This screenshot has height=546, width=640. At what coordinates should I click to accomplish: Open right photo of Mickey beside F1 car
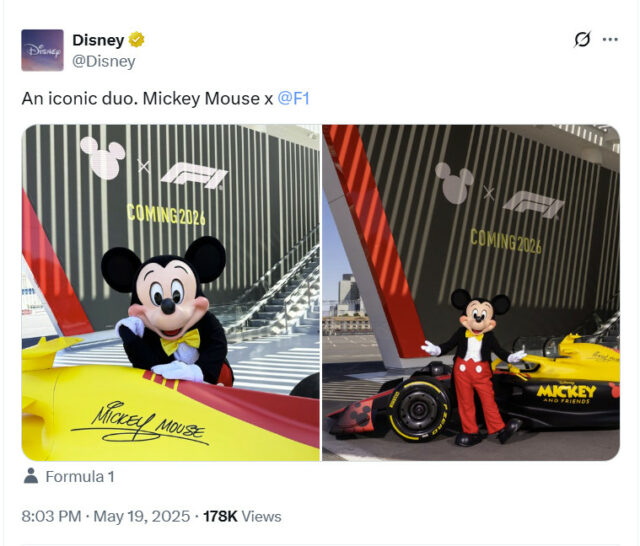click(x=471, y=293)
